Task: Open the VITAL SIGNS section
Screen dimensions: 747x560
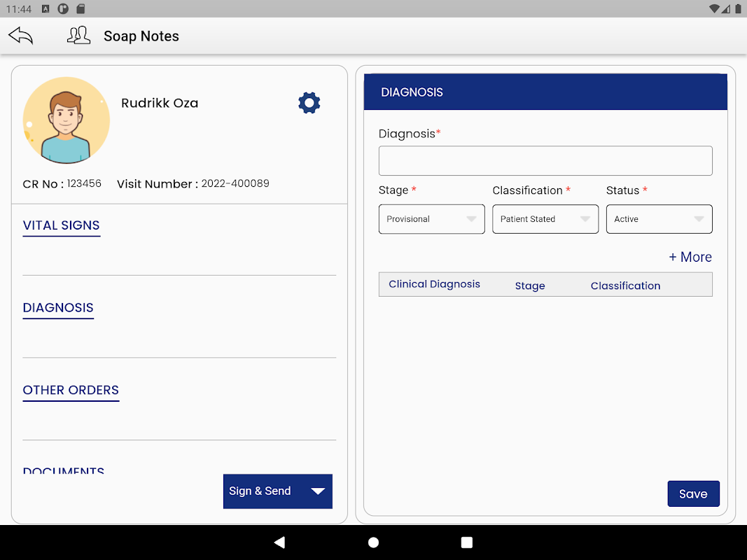Action: point(62,225)
